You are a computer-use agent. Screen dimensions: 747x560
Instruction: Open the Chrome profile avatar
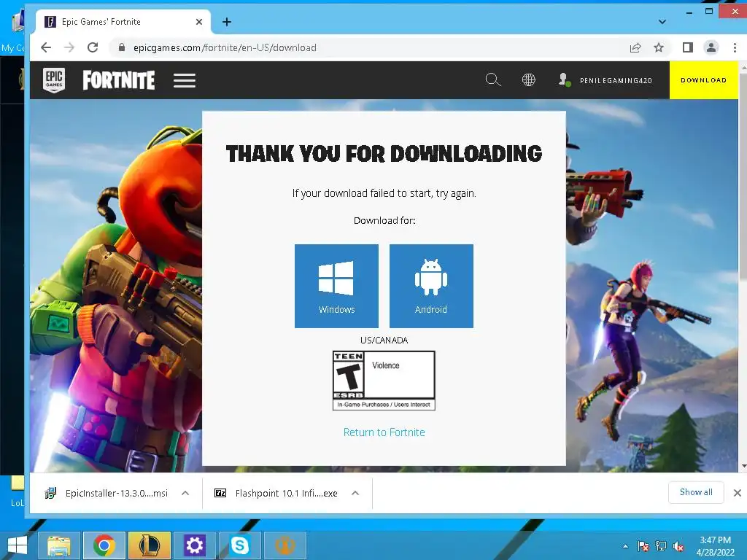coord(711,47)
